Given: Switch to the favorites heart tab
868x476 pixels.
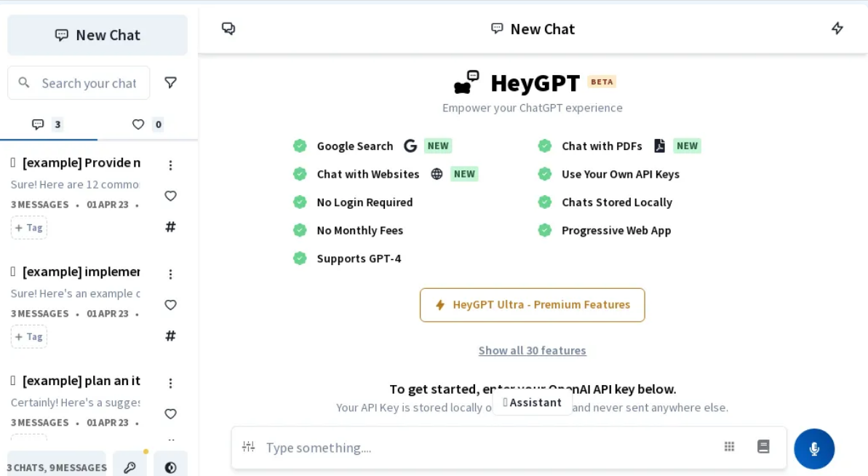Looking at the screenshot, I should [x=147, y=124].
